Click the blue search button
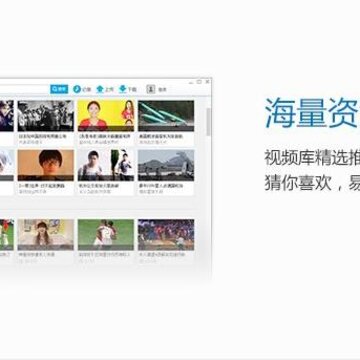360x360 pixels. pyautogui.click(x=59, y=89)
